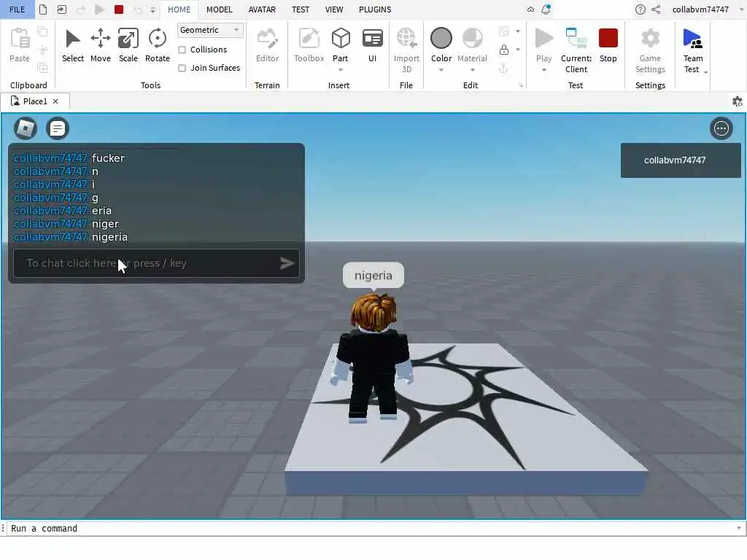Open the UI insert tool
This screenshot has width=747, height=560.
[372, 46]
